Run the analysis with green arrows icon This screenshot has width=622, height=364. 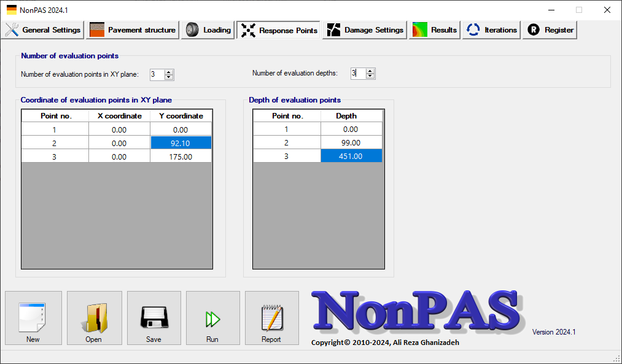coord(212,318)
